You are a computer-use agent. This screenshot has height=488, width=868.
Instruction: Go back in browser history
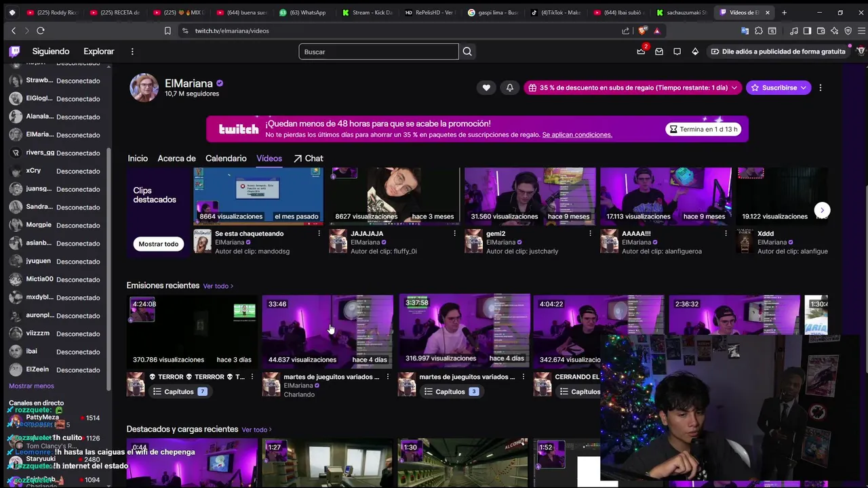[x=14, y=30]
